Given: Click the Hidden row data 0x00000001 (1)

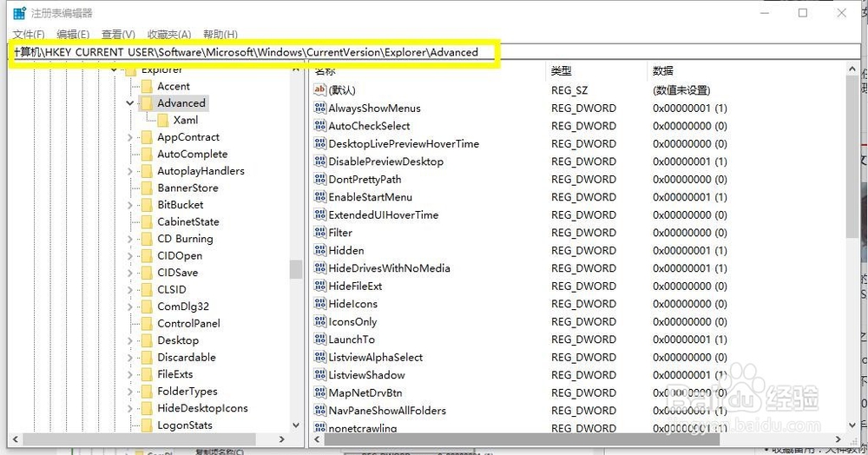Looking at the screenshot, I should click(690, 251).
